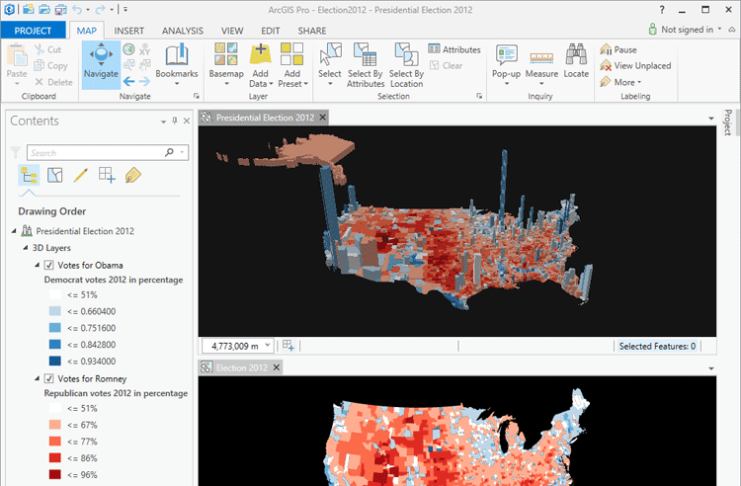Click the Delete button
Screen dimensions: 741x486
point(53,82)
